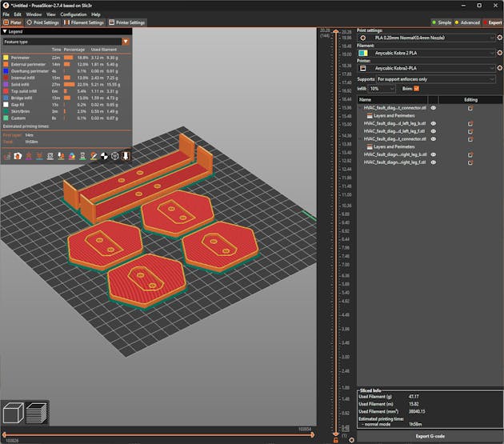
Task: Switch to Expert mode
Action: [491, 22]
